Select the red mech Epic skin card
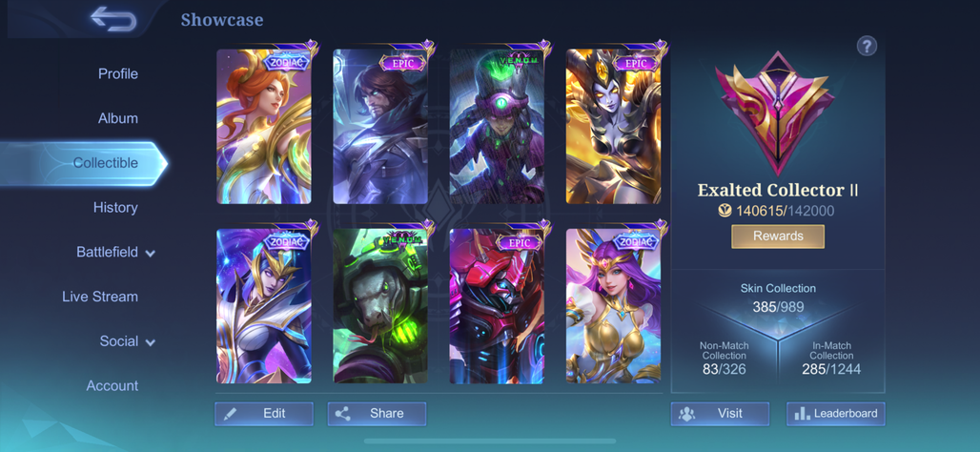980x452 pixels. pyautogui.click(x=497, y=306)
